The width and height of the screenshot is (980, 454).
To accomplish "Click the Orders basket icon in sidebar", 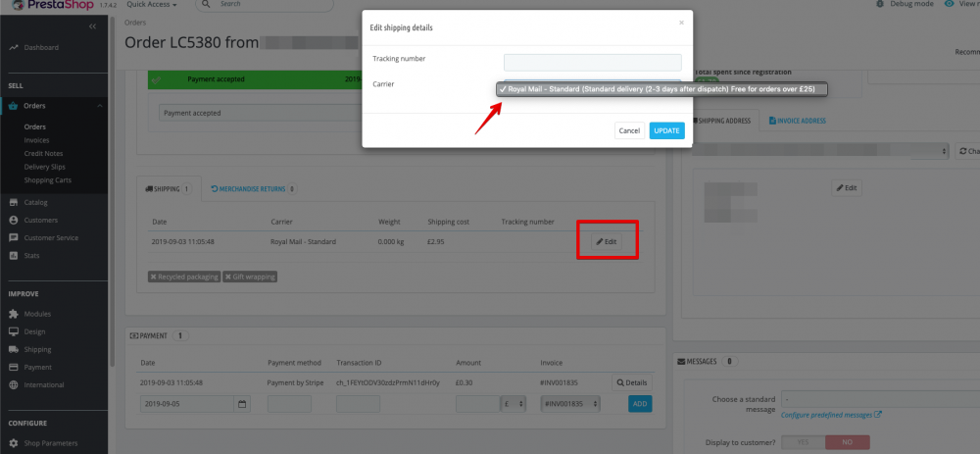I will tap(13, 106).
